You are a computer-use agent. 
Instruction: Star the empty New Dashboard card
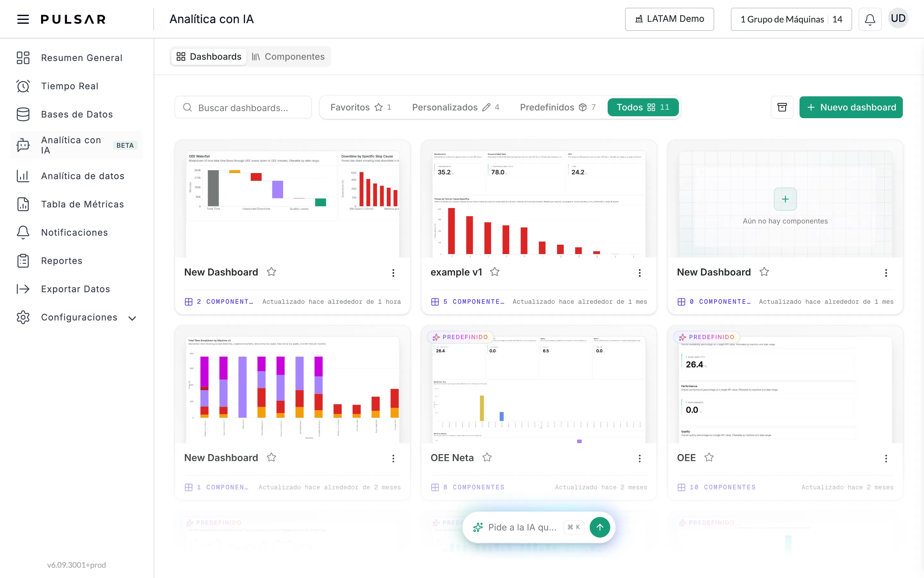pos(764,272)
